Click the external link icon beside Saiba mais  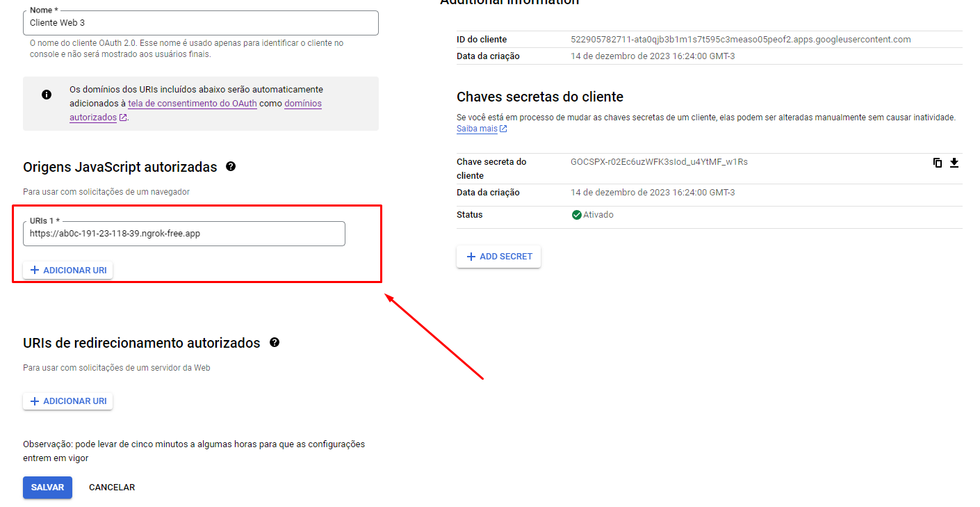pyautogui.click(x=503, y=128)
